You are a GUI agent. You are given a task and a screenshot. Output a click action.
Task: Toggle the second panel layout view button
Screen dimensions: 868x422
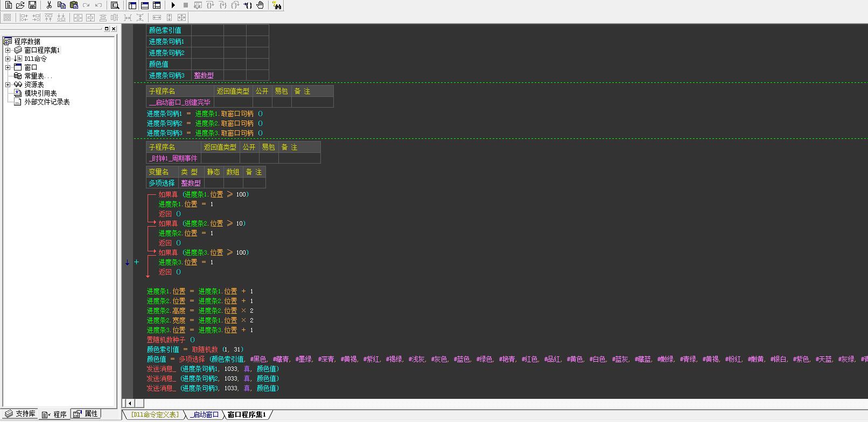coord(145,5)
